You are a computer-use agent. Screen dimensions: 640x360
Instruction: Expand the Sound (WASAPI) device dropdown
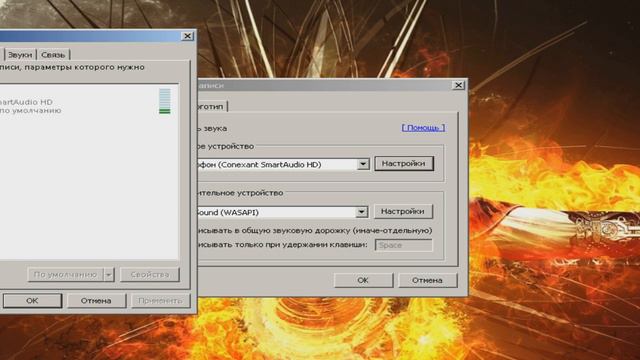tap(362, 212)
